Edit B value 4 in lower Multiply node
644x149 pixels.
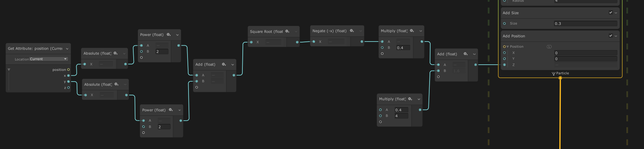coord(401,116)
